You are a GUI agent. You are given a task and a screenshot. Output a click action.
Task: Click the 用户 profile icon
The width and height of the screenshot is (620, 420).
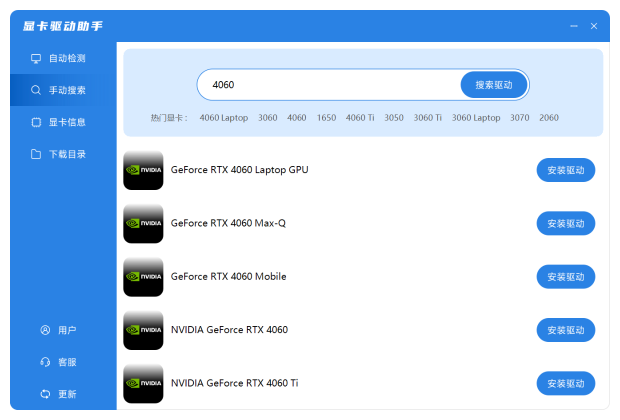pyautogui.click(x=45, y=330)
